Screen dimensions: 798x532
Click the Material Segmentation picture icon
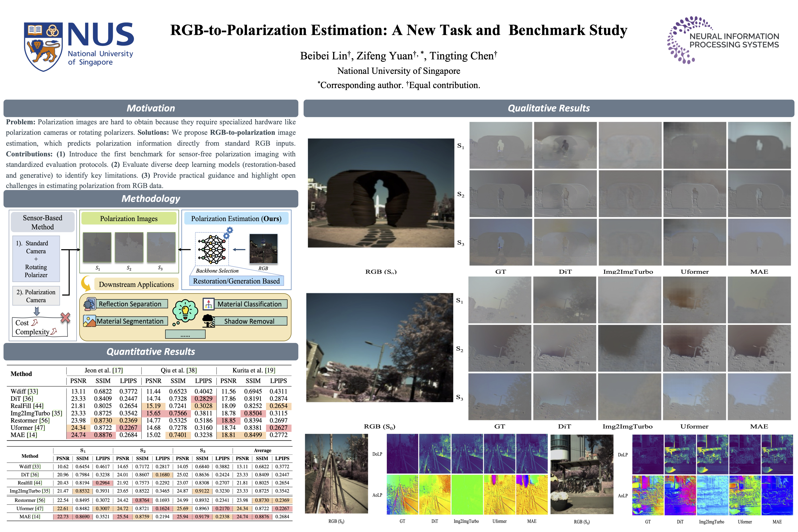pyautogui.click(x=89, y=321)
